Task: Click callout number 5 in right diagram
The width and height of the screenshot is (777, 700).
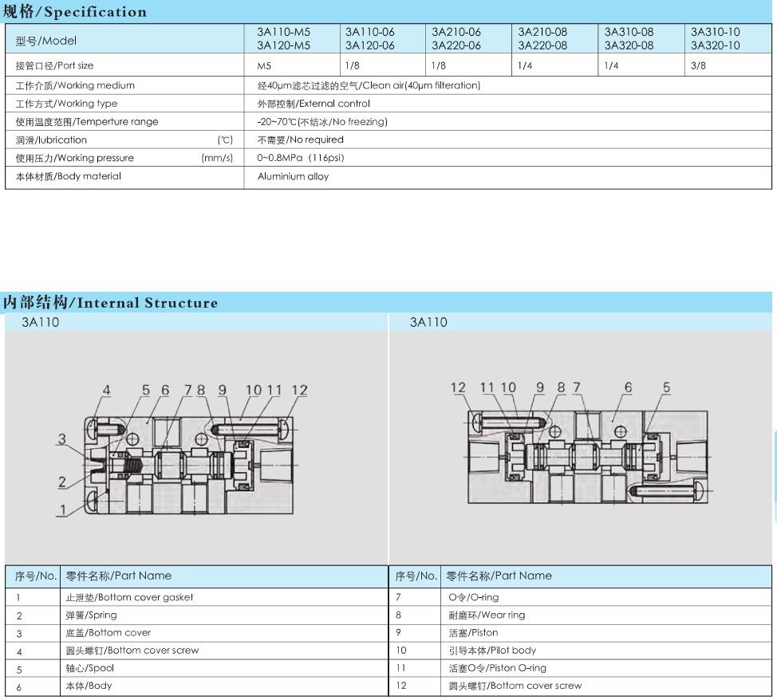Action: tap(666, 387)
